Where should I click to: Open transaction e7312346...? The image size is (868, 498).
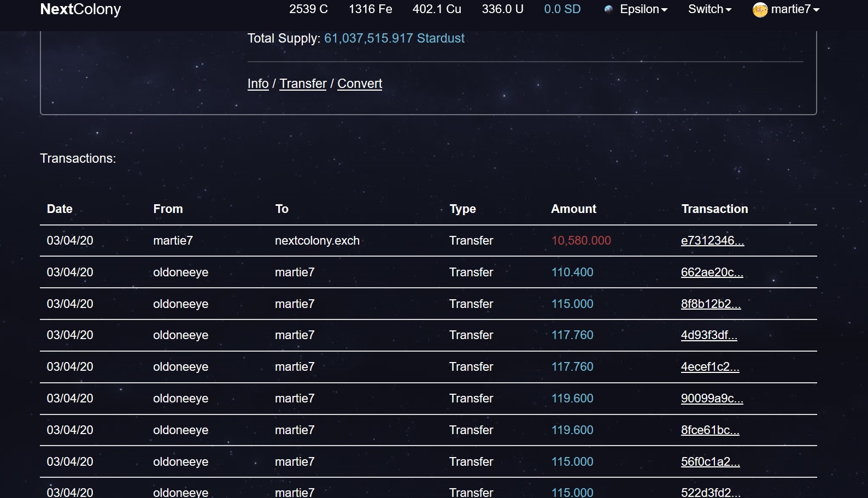(x=712, y=241)
